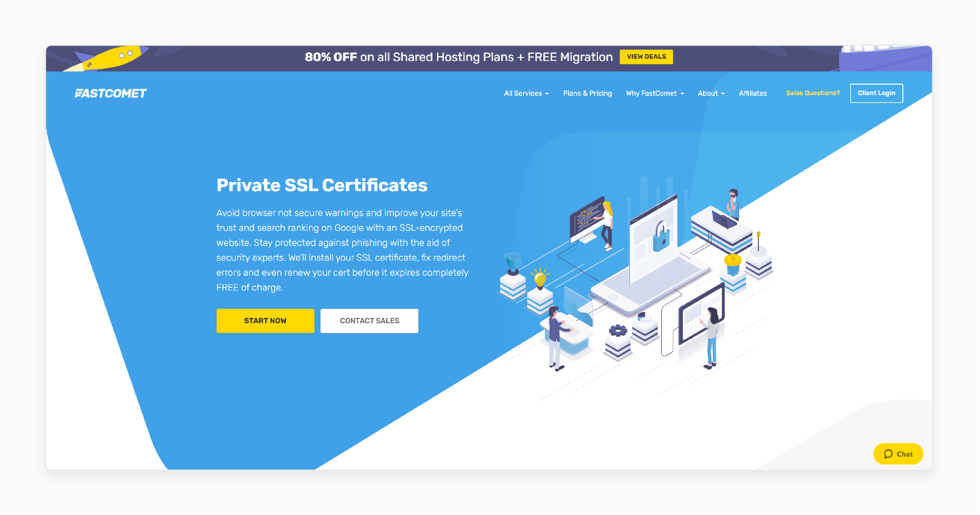This screenshot has width=980, height=515.
Task: Click the Start Now button
Action: click(x=265, y=321)
